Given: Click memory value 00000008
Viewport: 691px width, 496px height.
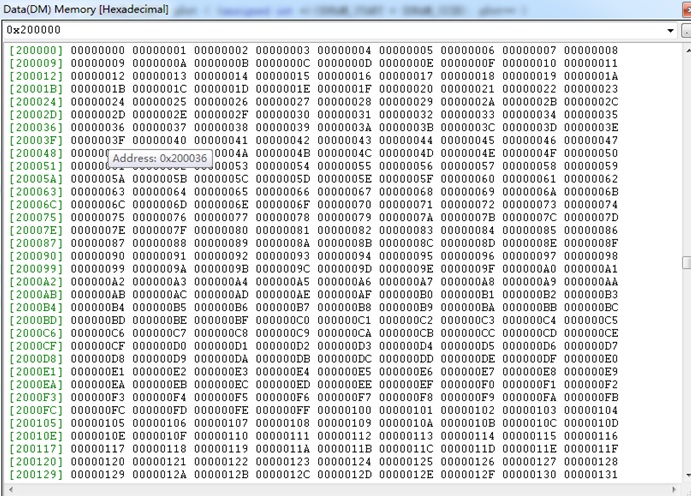Looking at the screenshot, I should coord(591,50).
